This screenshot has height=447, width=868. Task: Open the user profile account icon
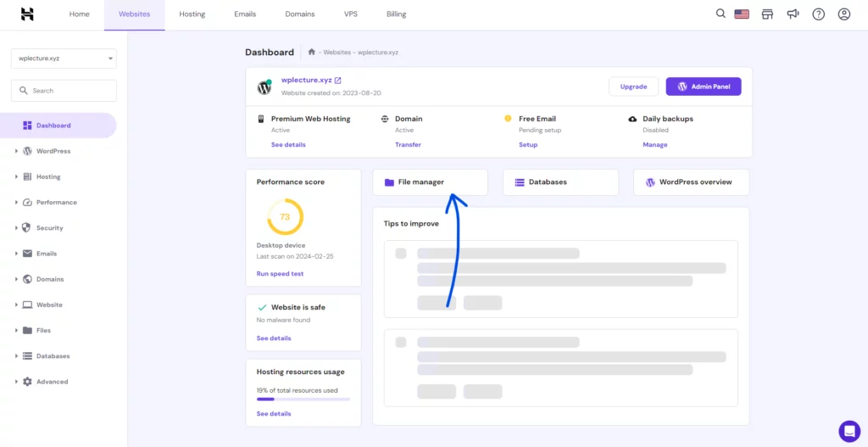[843, 14]
